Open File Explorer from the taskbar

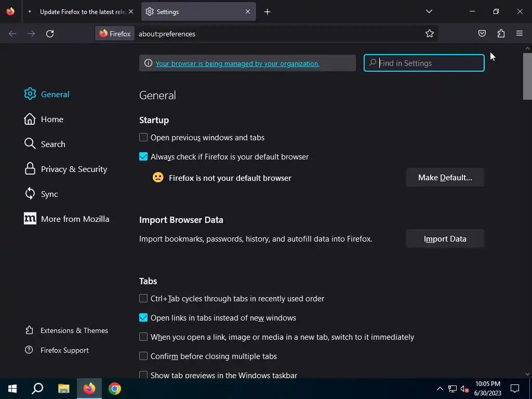point(63,389)
